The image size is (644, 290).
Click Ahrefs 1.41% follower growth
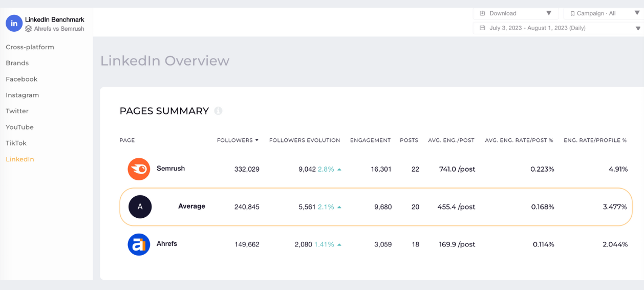324,244
